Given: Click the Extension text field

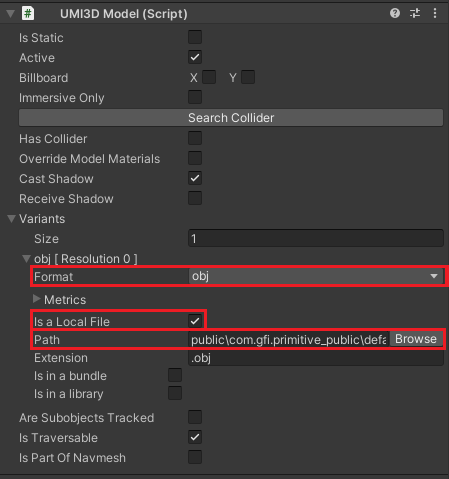Looking at the screenshot, I should click(316, 358).
